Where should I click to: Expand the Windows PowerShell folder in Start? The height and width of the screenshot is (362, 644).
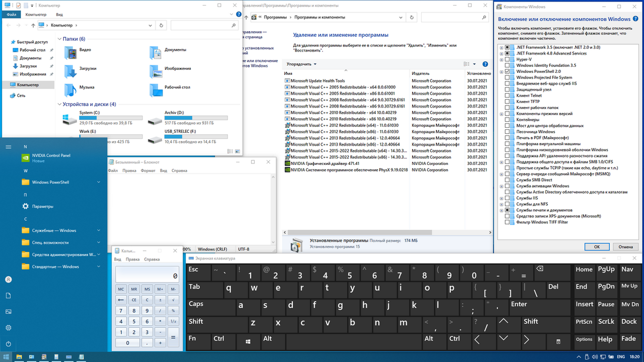[x=99, y=182]
